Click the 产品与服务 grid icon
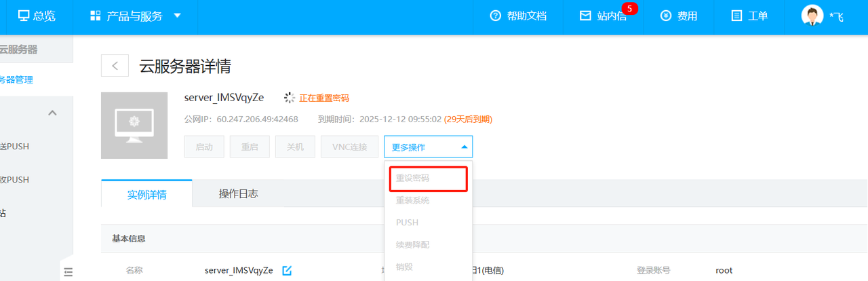This screenshot has width=868, height=281. (x=96, y=16)
